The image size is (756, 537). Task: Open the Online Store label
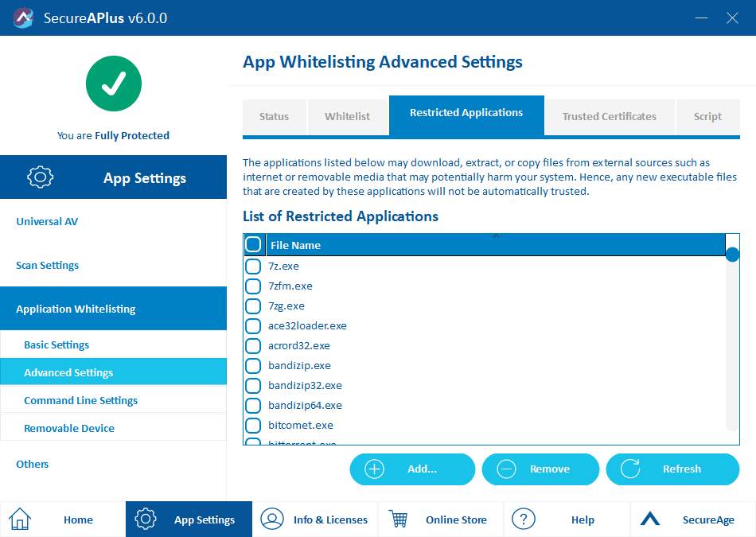tap(456, 519)
